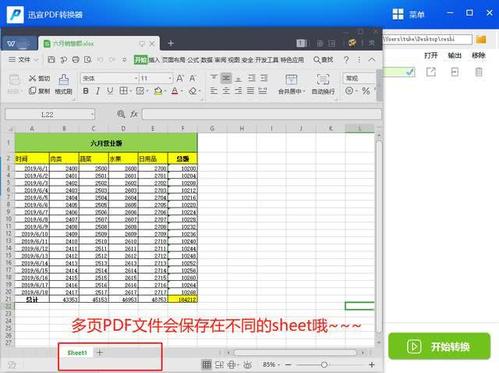Click the 输出 output folder icon
Viewport: 499px width, 373px height.
coord(455,72)
